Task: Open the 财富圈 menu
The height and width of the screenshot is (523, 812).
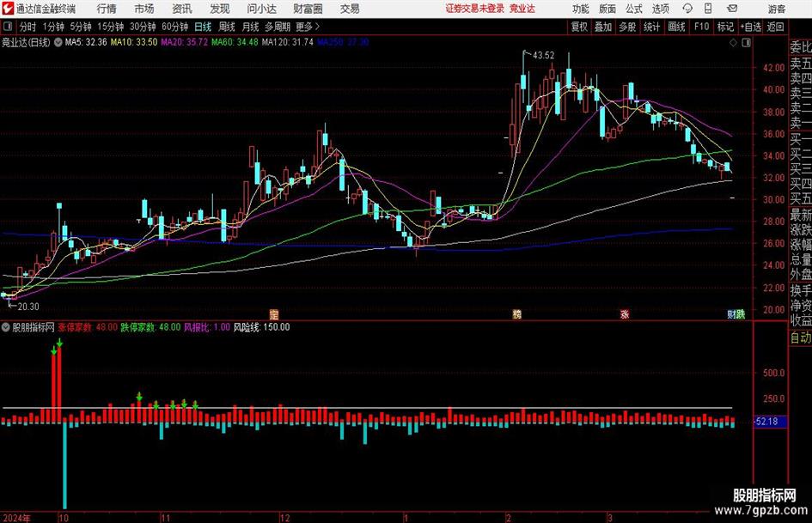Action: coord(308,9)
